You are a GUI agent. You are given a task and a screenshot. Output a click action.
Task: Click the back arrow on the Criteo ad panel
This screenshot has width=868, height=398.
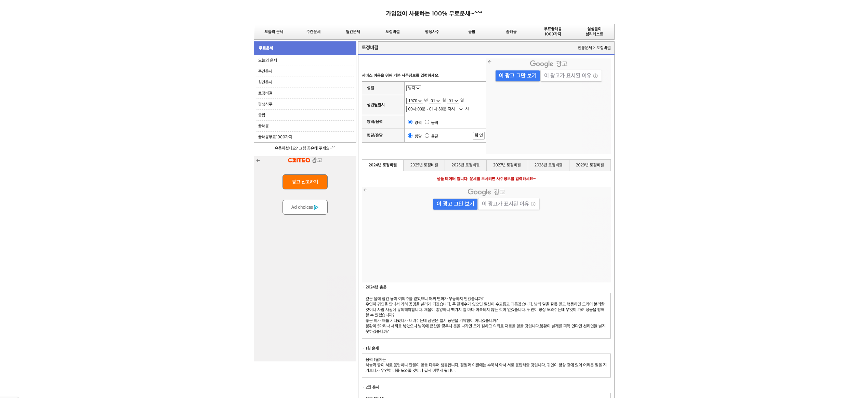(258, 160)
